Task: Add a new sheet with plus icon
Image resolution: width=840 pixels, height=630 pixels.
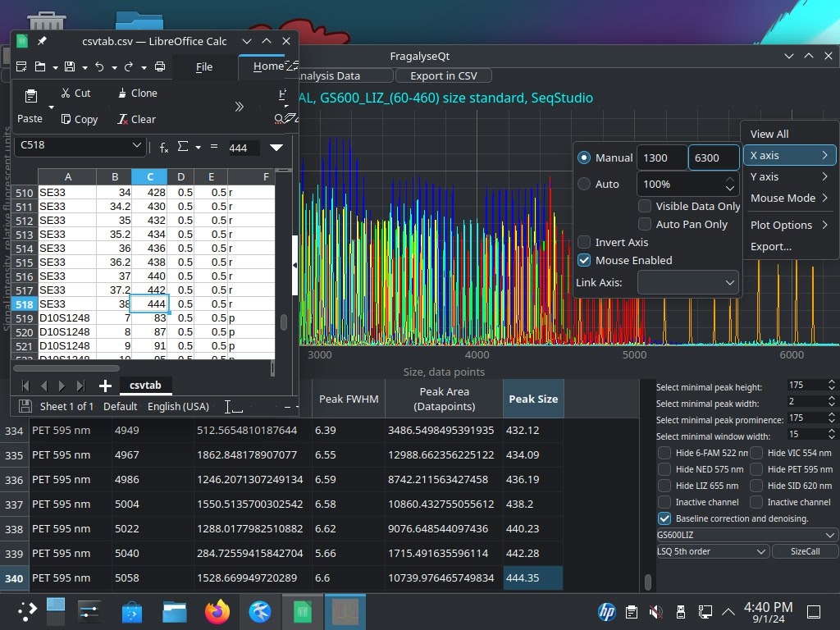Action: (105, 386)
